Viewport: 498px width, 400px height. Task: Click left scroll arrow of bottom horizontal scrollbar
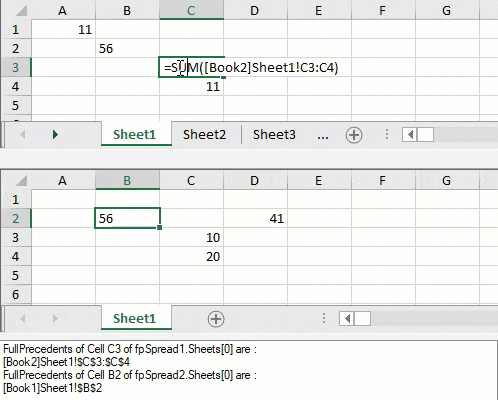coord(347,319)
